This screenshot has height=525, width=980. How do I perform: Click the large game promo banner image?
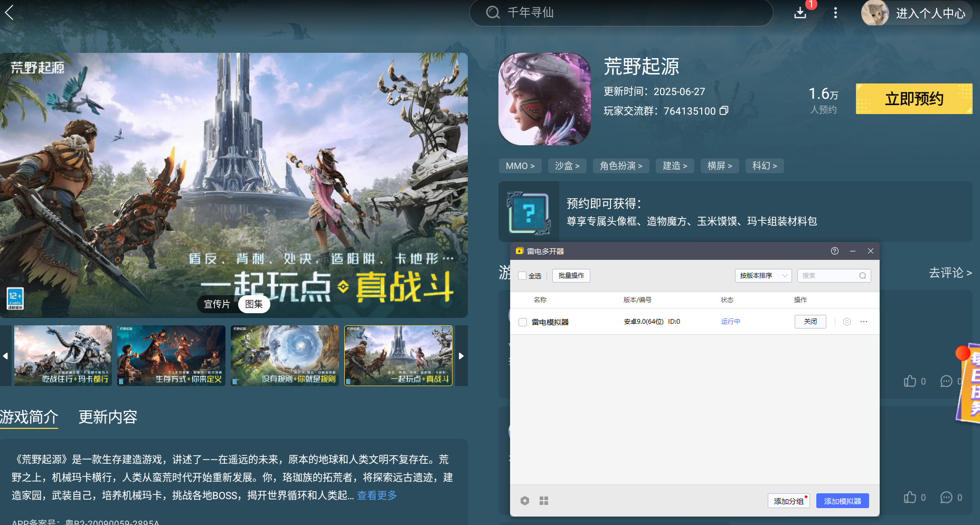point(234,185)
